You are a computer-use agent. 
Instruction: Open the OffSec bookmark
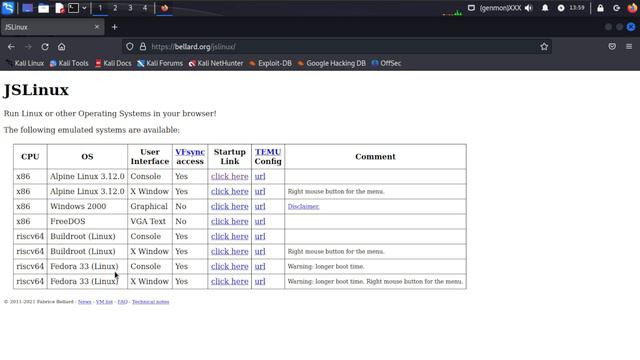point(386,63)
